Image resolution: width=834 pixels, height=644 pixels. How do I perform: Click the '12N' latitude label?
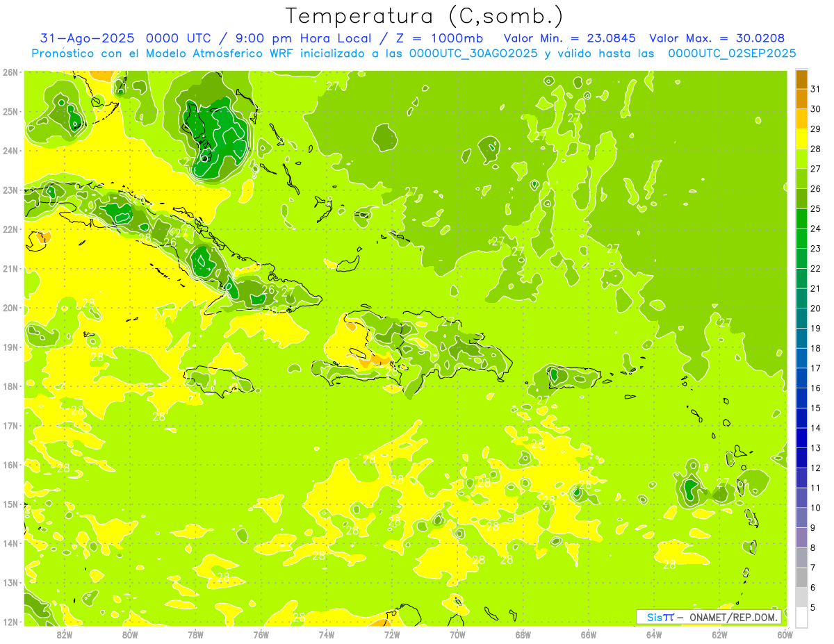(x=10, y=622)
